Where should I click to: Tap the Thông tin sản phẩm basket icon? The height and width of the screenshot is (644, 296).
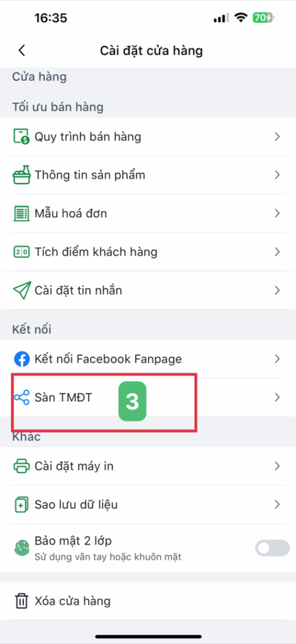point(22,175)
